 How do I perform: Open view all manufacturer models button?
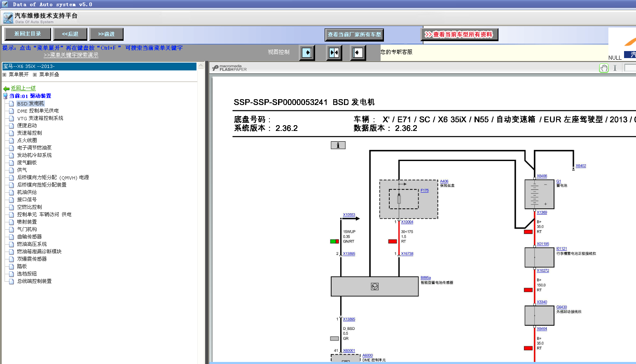(x=354, y=35)
